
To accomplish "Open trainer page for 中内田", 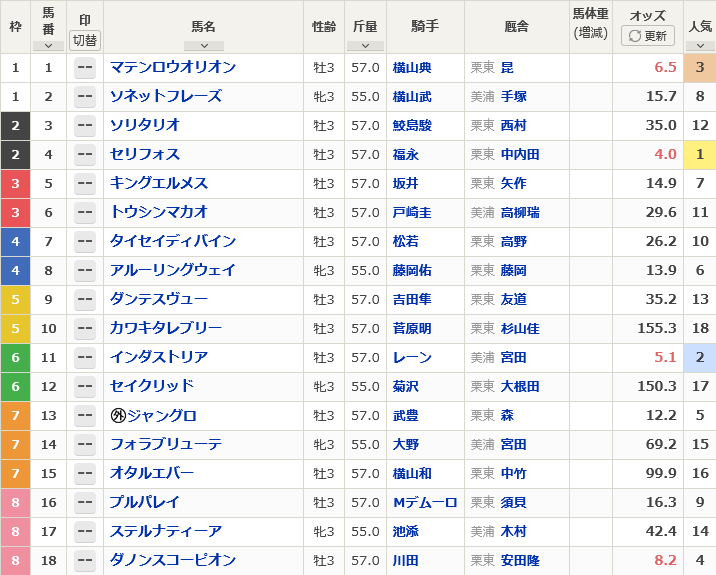I will 520,154.
